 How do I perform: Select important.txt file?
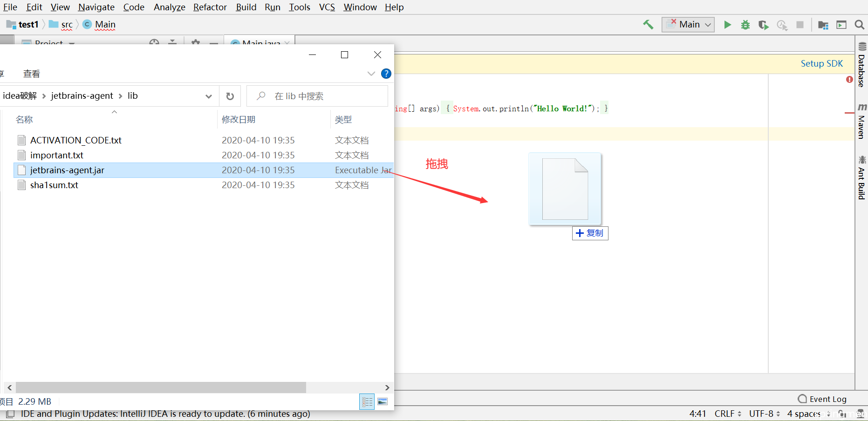[x=57, y=155]
